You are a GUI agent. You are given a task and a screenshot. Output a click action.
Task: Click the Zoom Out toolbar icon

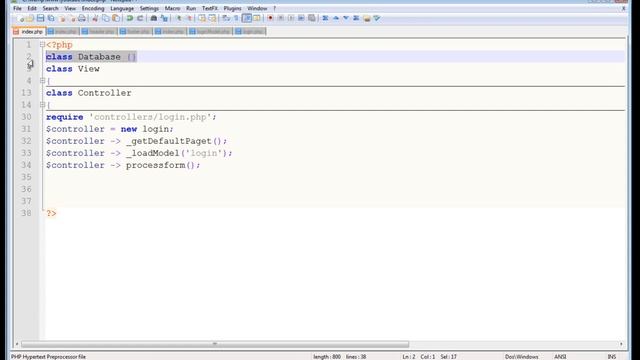[189, 18]
